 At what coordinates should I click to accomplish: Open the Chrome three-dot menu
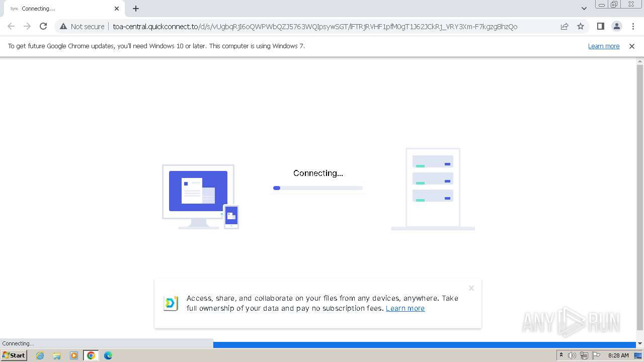coord(633,26)
